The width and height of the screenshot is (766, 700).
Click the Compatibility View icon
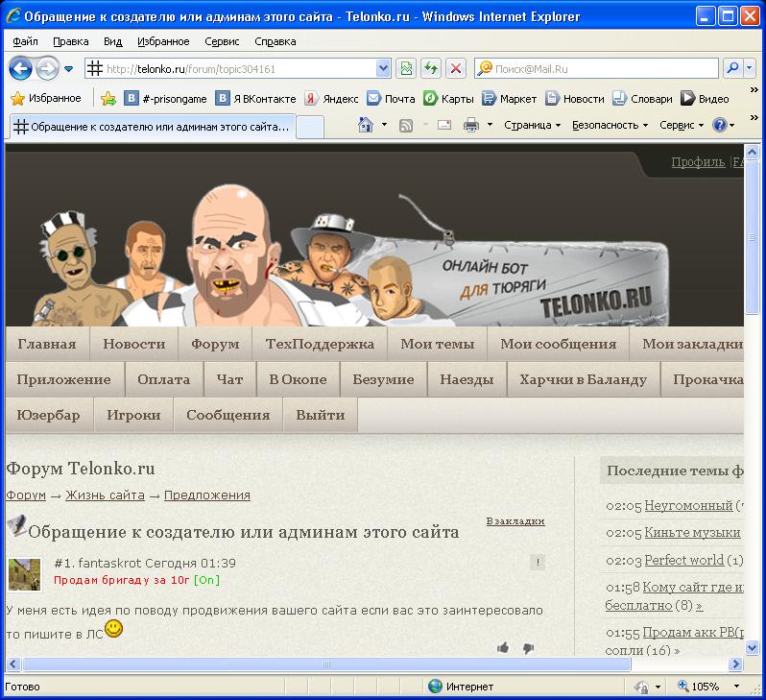pyautogui.click(x=406, y=68)
